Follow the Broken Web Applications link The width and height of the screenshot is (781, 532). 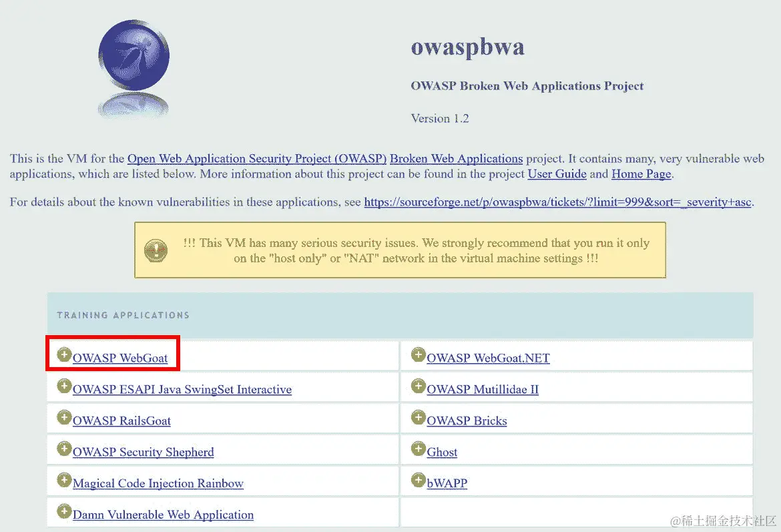(x=456, y=159)
